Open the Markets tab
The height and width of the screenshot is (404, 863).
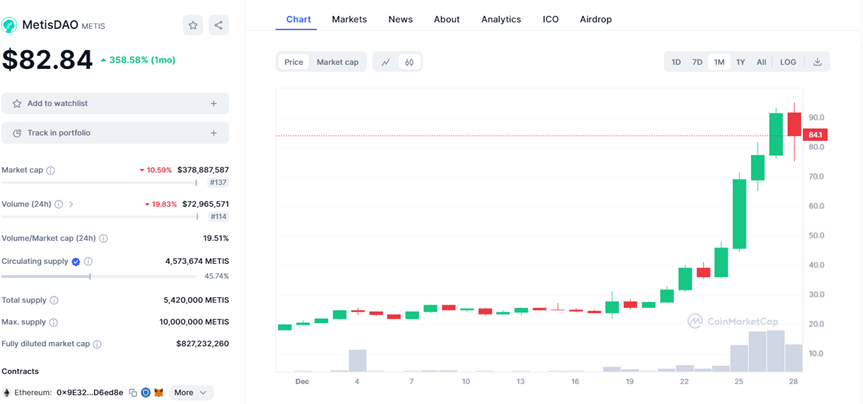pyautogui.click(x=349, y=19)
